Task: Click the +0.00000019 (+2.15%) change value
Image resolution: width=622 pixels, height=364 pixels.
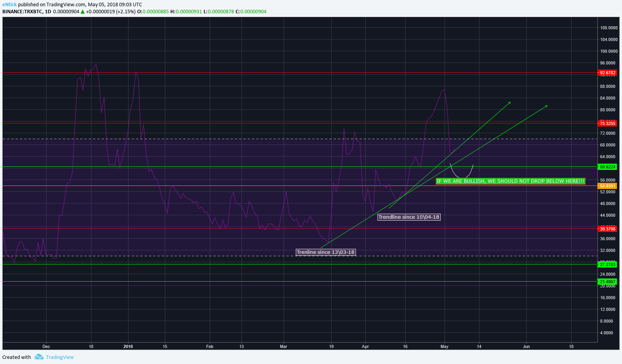Action: coord(111,12)
